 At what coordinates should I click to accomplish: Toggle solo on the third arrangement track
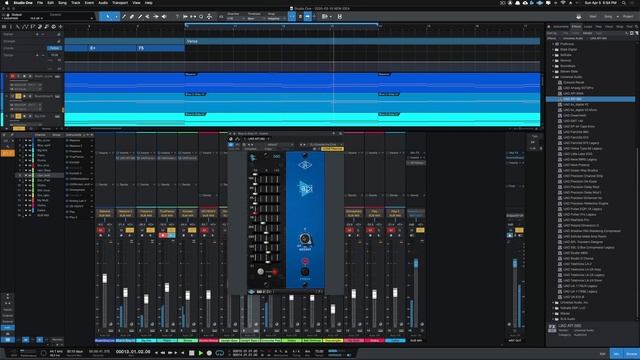(18, 116)
